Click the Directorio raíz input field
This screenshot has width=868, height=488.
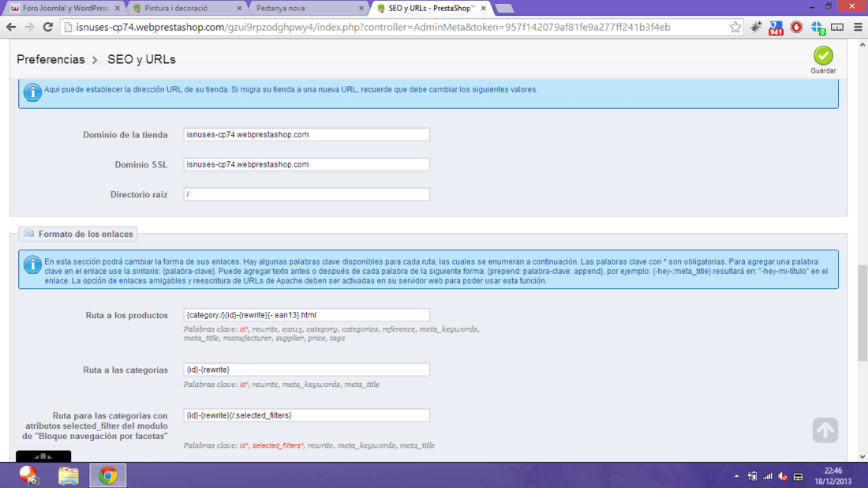(307, 194)
